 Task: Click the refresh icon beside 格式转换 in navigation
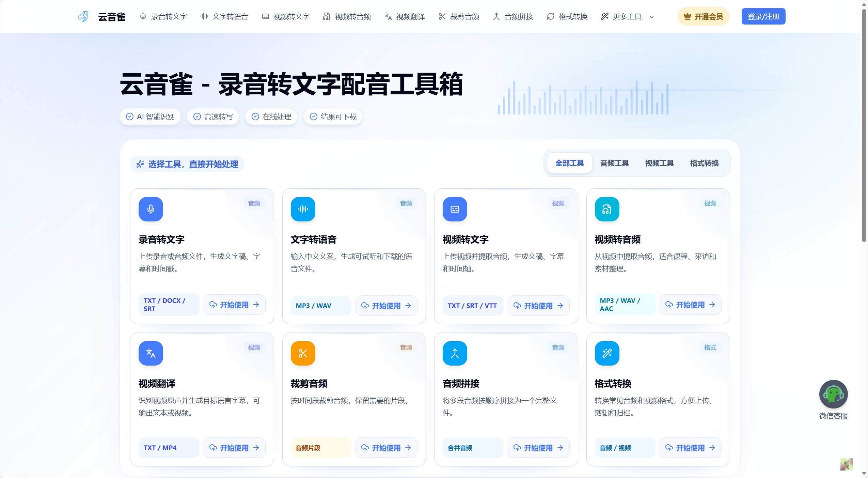[x=551, y=16]
